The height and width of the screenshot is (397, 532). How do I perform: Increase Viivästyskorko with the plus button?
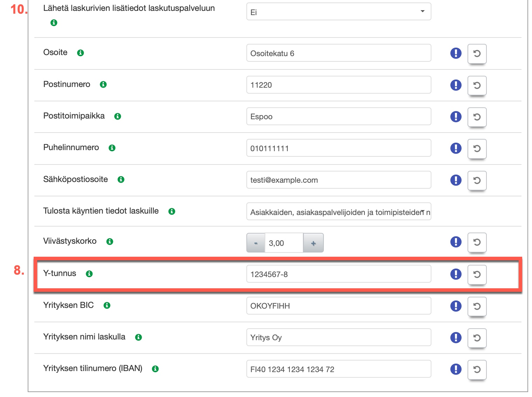tap(313, 243)
